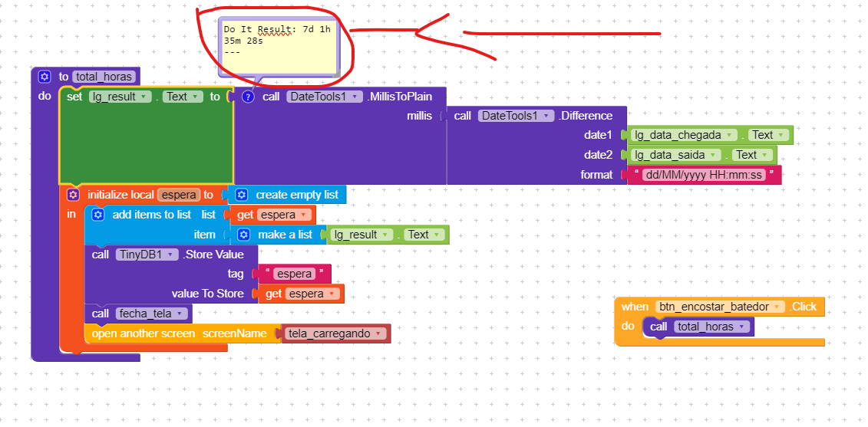Click the blue question mark comment icon

click(x=248, y=97)
